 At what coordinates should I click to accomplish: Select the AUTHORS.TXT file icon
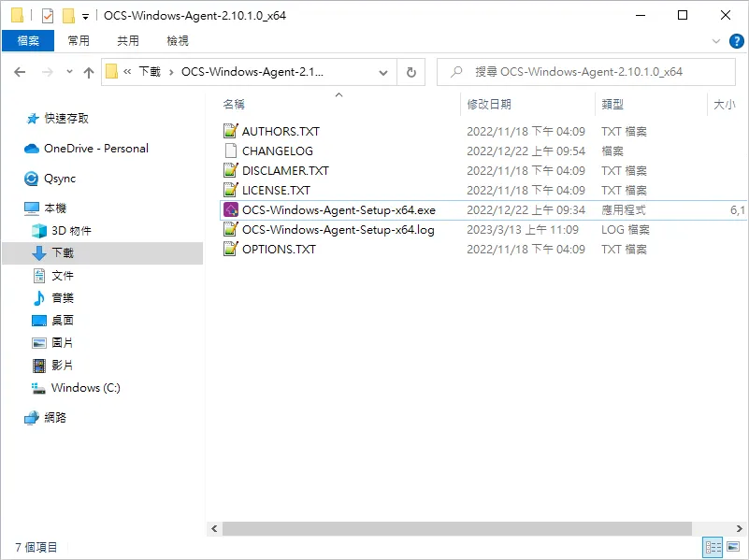(x=231, y=131)
